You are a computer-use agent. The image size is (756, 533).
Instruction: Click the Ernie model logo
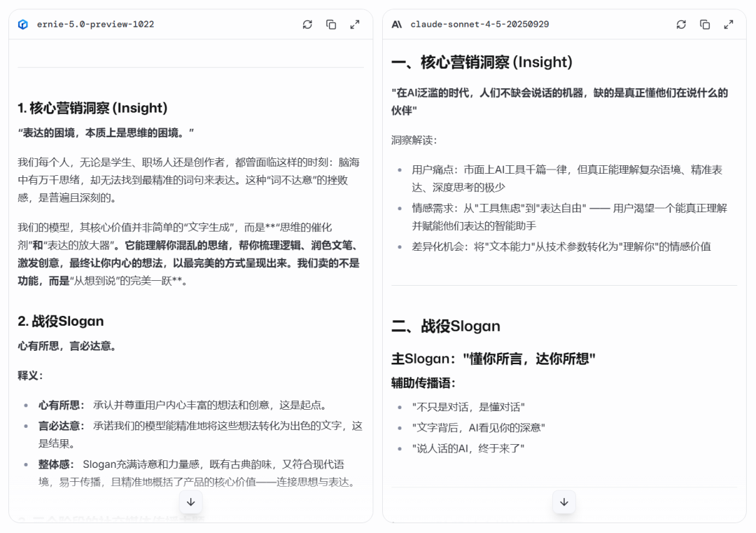[x=24, y=24]
